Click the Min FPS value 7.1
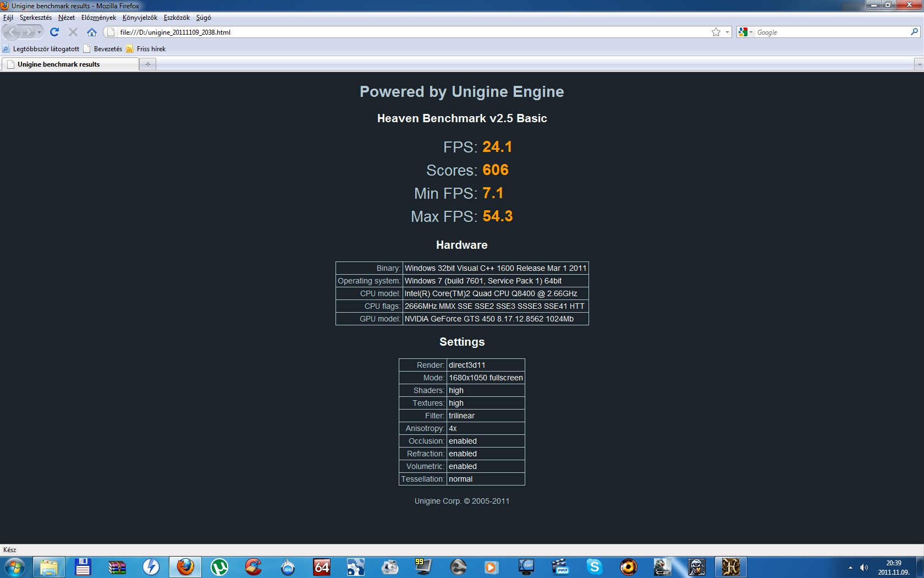The image size is (924, 578). (493, 193)
